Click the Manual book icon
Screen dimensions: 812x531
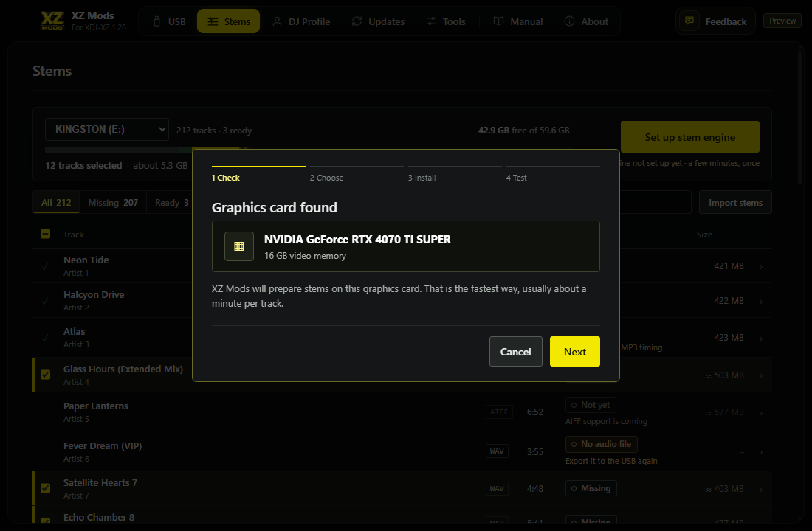(x=499, y=21)
